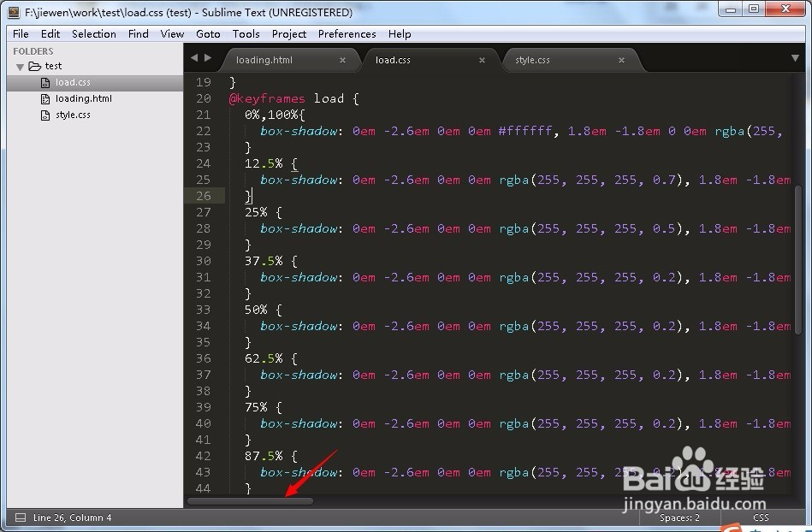Toggle sidebar via status bar panel icon
The image size is (812, 532).
[21, 517]
